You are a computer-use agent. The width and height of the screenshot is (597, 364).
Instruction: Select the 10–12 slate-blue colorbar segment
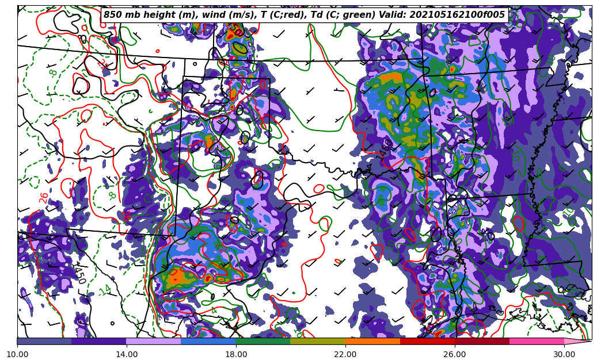(44, 341)
